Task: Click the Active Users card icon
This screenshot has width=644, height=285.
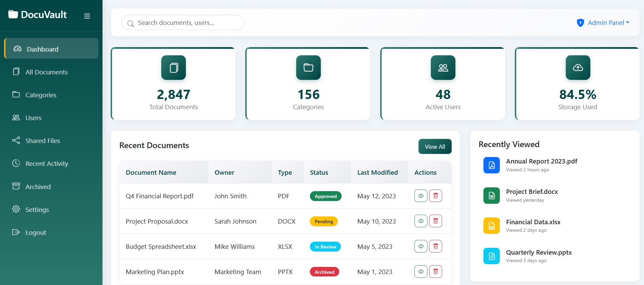Action: [443, 68]
